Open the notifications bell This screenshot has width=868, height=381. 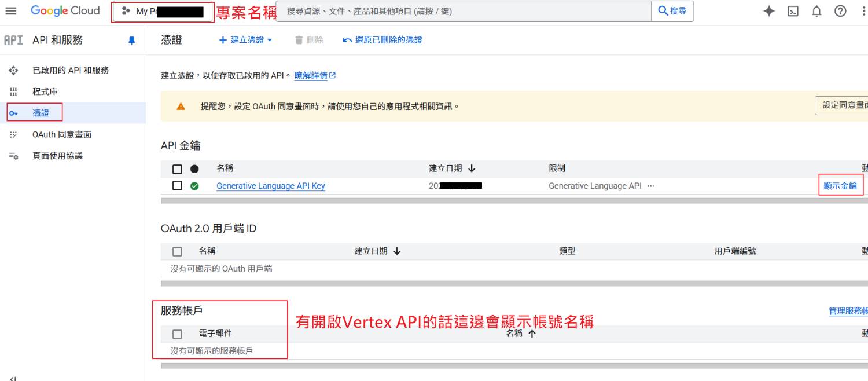(816, 12)
